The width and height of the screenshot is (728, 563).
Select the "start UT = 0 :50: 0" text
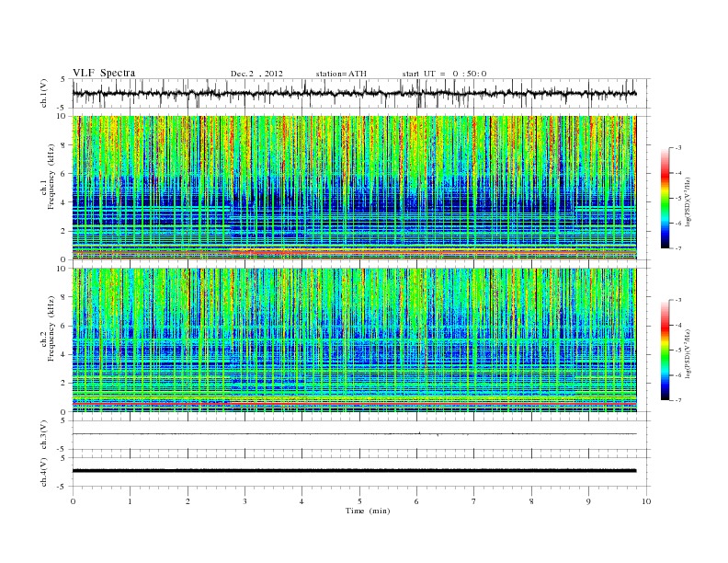coord(444,74)
